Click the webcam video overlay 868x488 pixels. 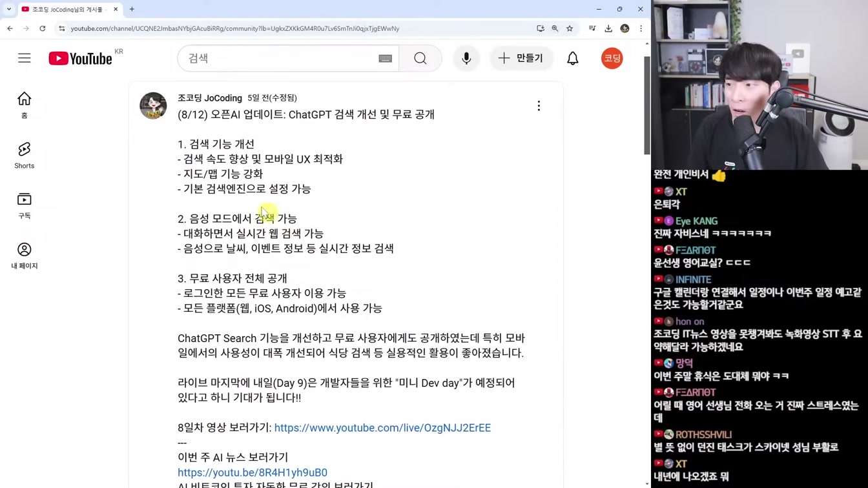point(759,85)
